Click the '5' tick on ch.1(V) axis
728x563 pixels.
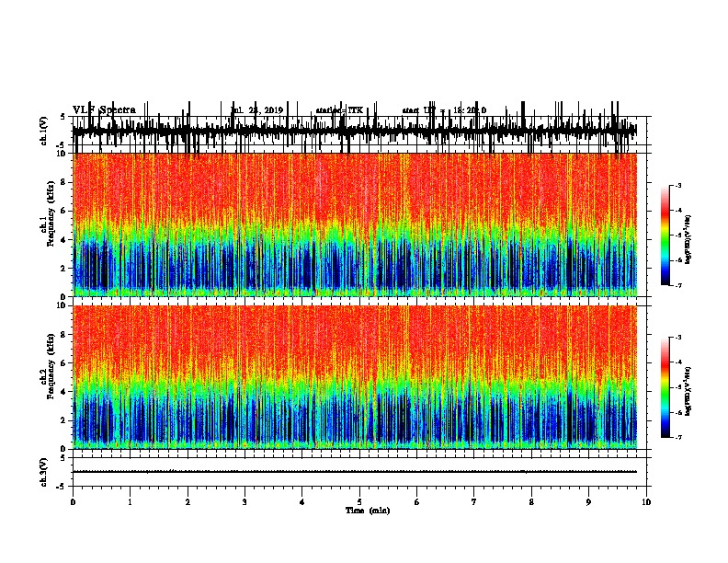[x=63, y=117]
